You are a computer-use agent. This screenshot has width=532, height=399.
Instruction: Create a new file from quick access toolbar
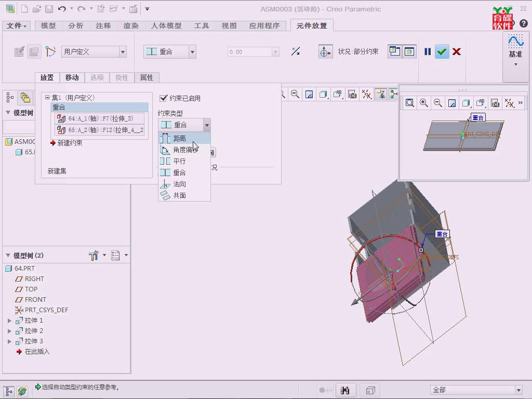(24, 9)
